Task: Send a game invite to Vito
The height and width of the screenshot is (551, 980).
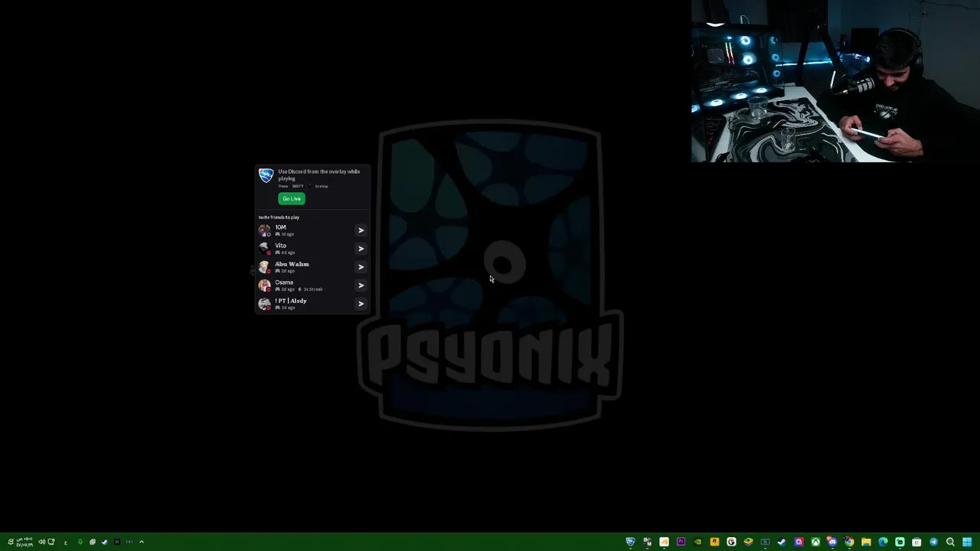Action: click(361, 249)
